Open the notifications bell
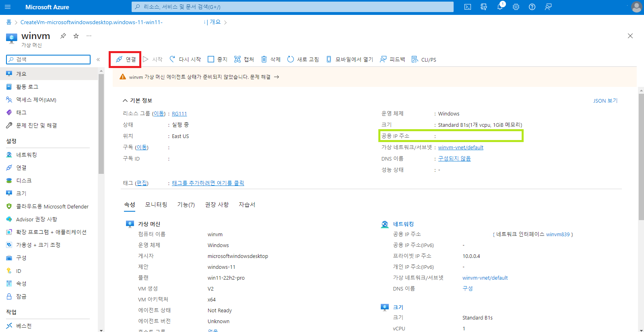This screenshot has height=332, width=644. pyautogui.click(x=500, y=7)
